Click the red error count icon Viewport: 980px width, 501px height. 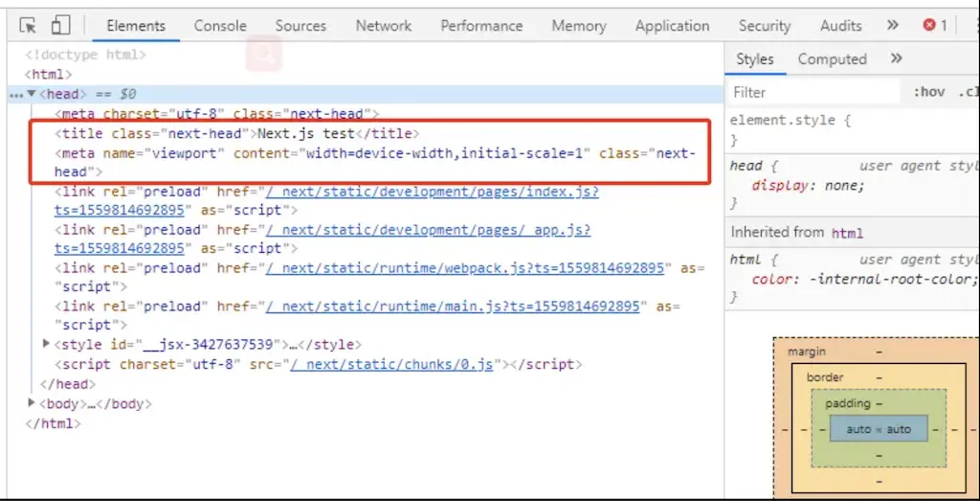point(929,25)
